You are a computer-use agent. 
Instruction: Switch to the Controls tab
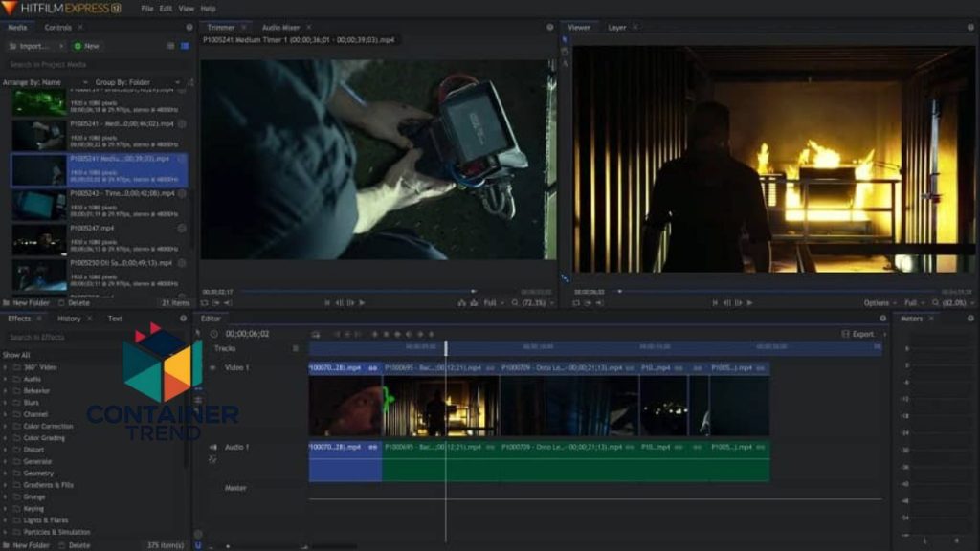coord(58,28)
